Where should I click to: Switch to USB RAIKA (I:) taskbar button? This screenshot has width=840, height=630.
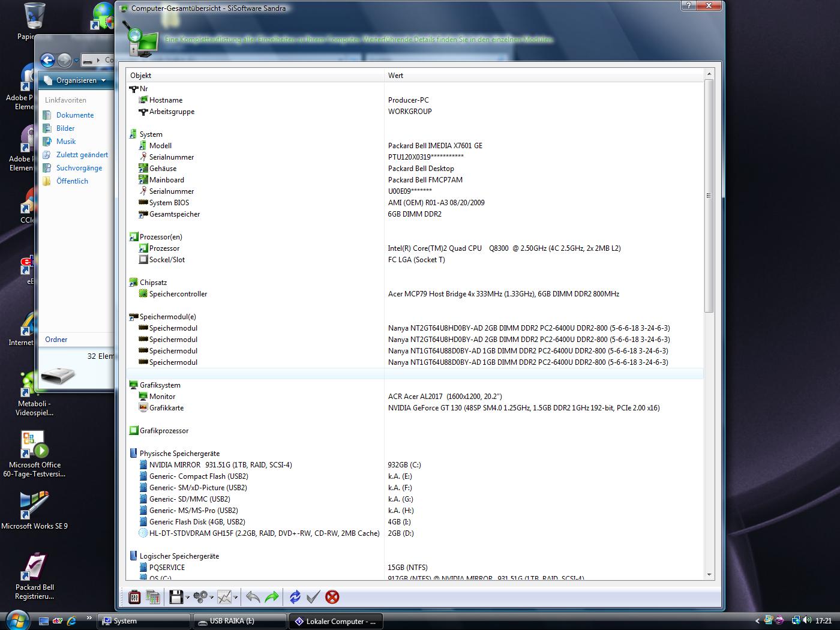click(x=240, y=621)
